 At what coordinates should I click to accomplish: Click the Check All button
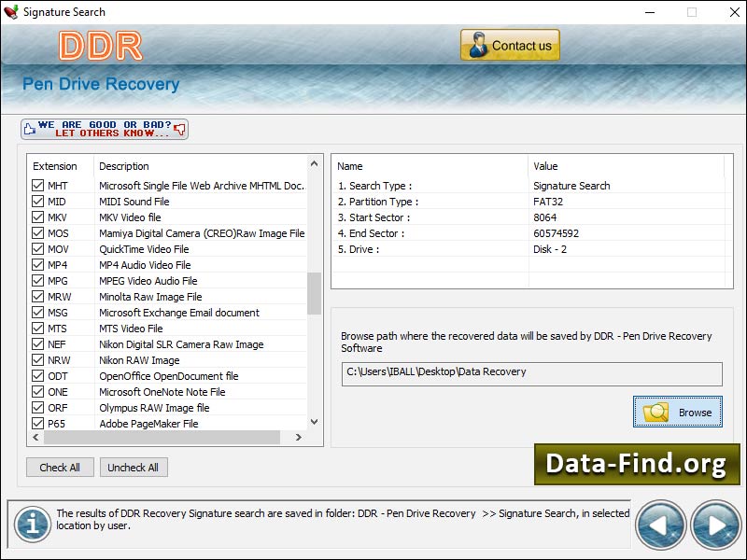(60, 467)
